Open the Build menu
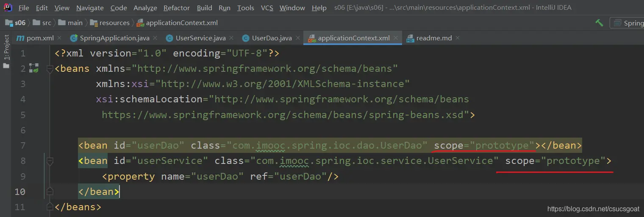 coord(205,8)
